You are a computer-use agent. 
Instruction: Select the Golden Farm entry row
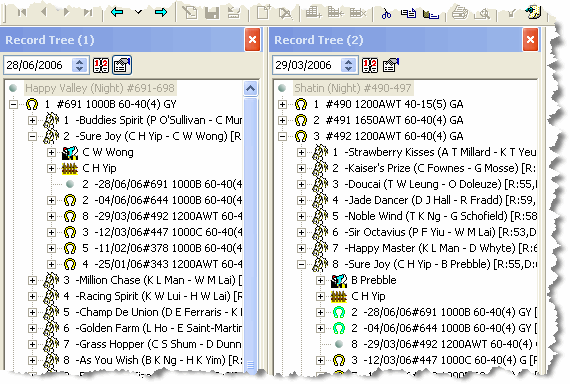click(153, 328)
